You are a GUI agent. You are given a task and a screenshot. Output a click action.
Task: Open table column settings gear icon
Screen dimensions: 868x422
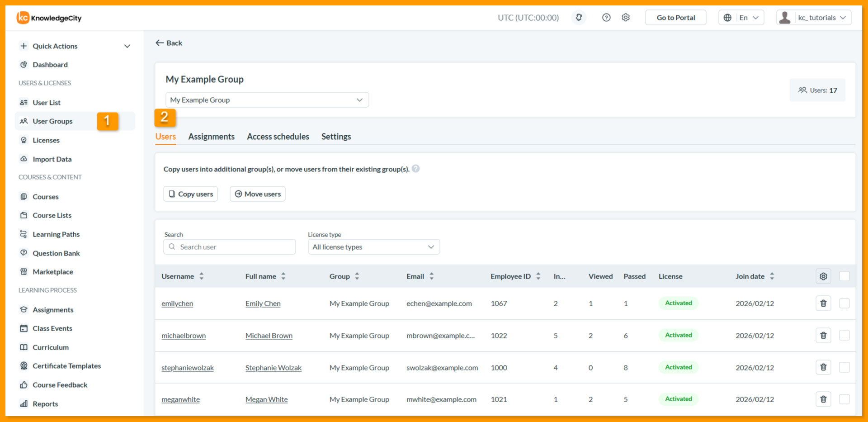(823, 276)
